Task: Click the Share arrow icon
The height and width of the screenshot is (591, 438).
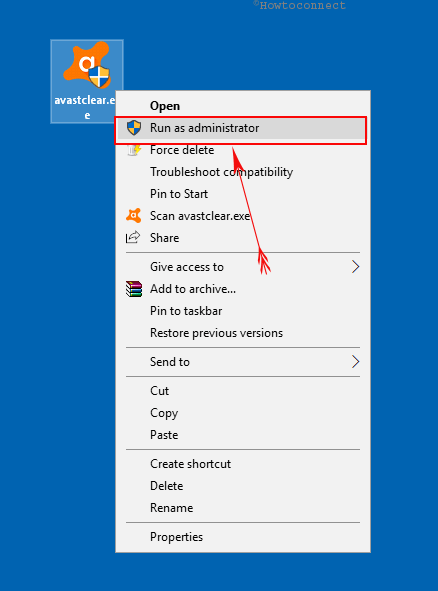Action: click(x=133, y=238)
